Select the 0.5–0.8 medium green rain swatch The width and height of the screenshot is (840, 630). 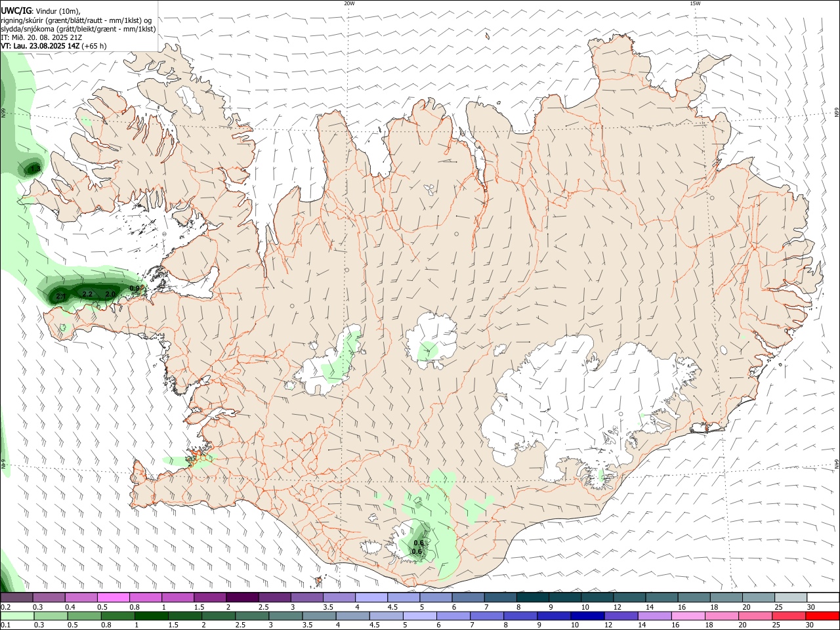(x=83, y=616)
